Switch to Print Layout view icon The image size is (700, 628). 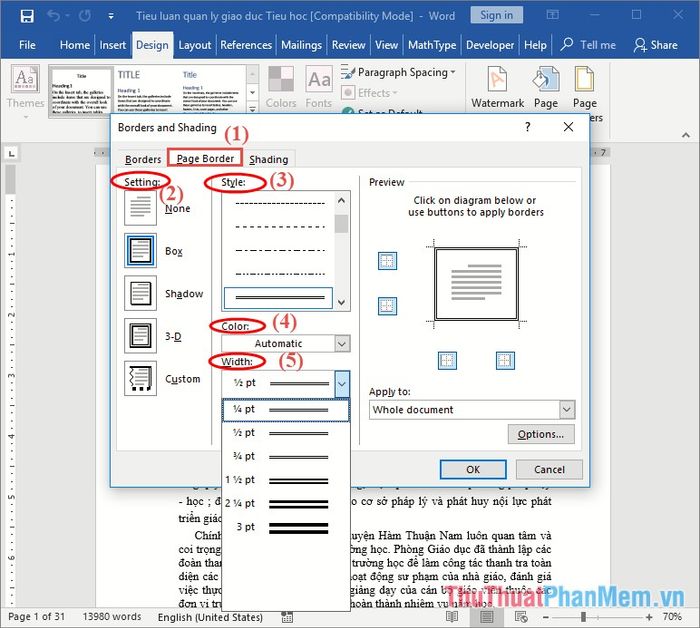click(486, 617)
